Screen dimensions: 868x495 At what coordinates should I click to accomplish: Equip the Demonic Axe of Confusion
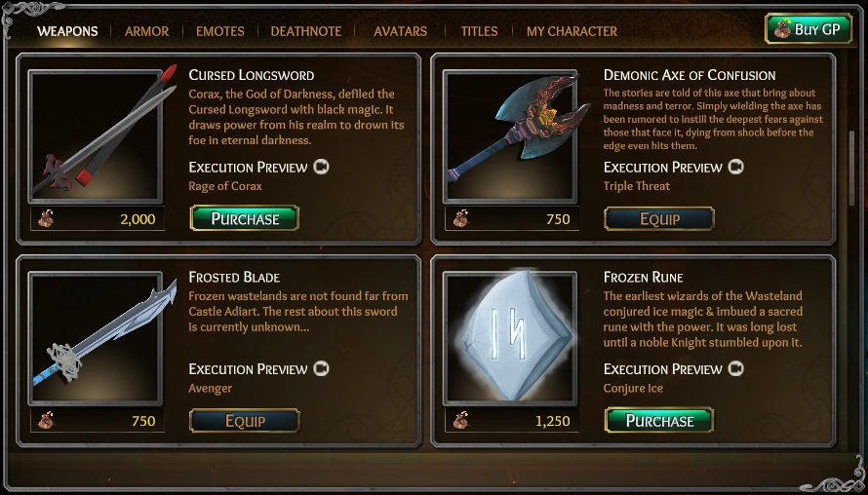pyautogui.click(x=659, y=218)
